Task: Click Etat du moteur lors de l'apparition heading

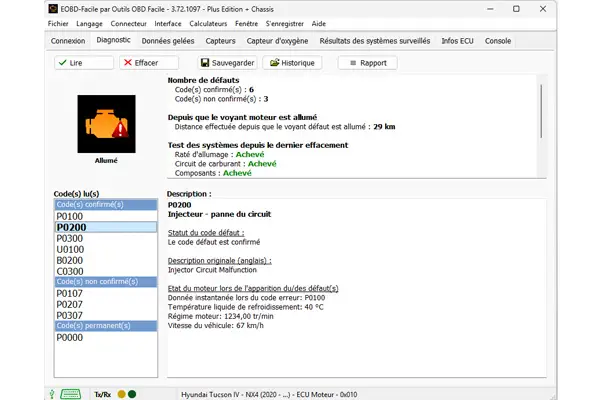Action: 253,288
